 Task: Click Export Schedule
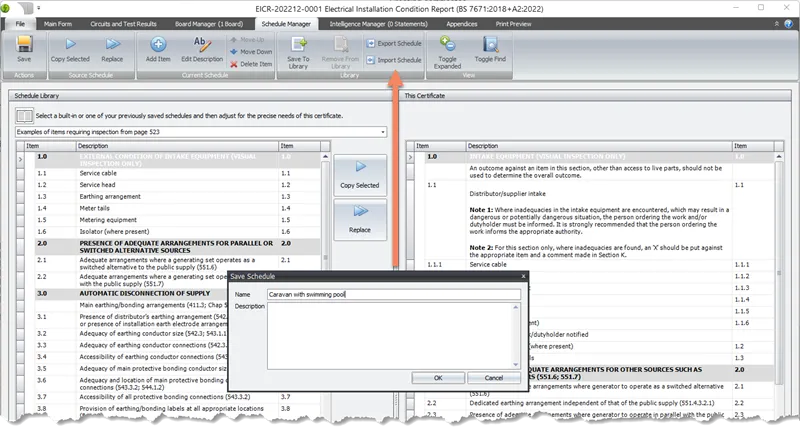394,43
